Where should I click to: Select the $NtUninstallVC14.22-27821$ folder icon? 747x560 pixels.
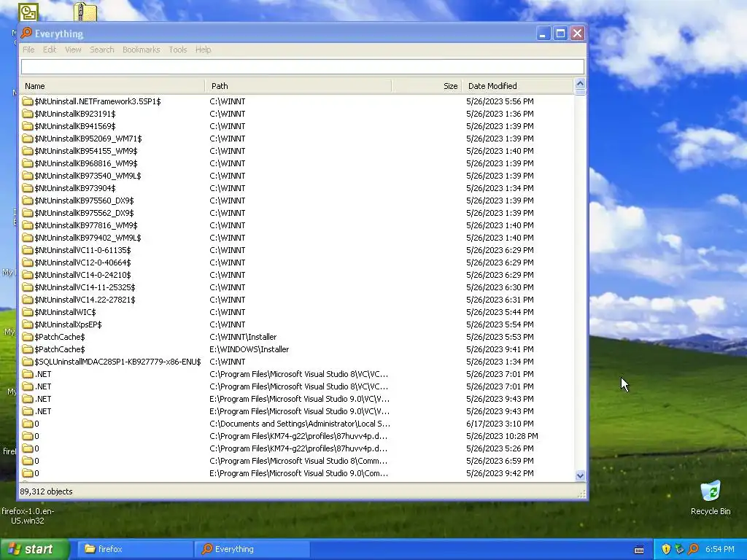point(28,300)
